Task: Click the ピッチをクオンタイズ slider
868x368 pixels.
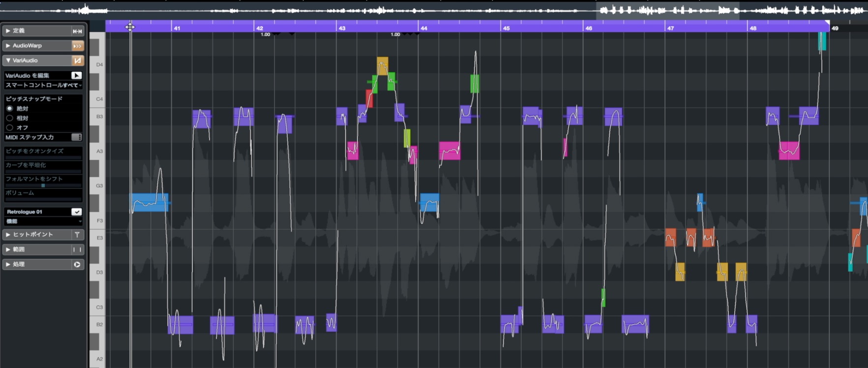Action: (43, 157)
